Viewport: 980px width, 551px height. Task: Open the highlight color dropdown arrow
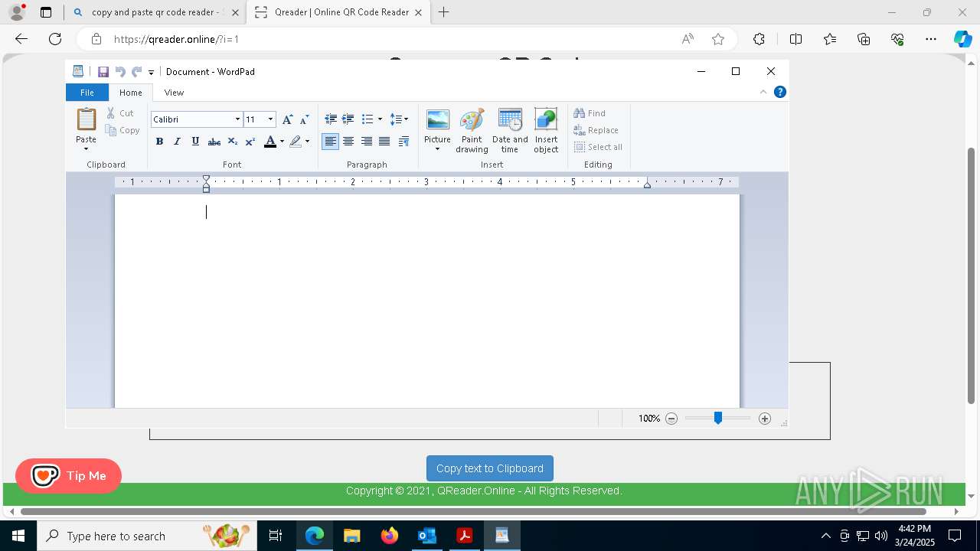point(308,142)
